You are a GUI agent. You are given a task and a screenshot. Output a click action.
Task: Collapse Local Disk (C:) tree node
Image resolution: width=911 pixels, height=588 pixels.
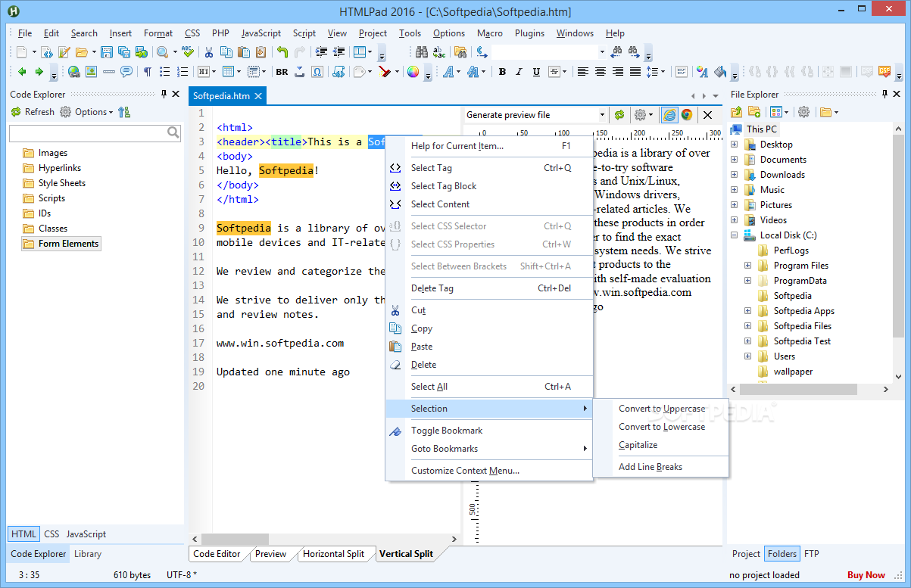[x=734, y=235]
